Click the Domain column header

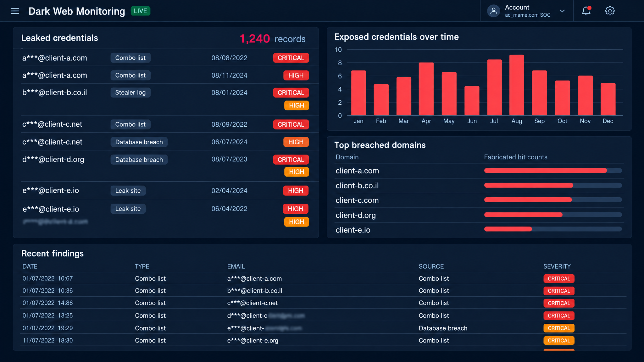click(347, 157)
